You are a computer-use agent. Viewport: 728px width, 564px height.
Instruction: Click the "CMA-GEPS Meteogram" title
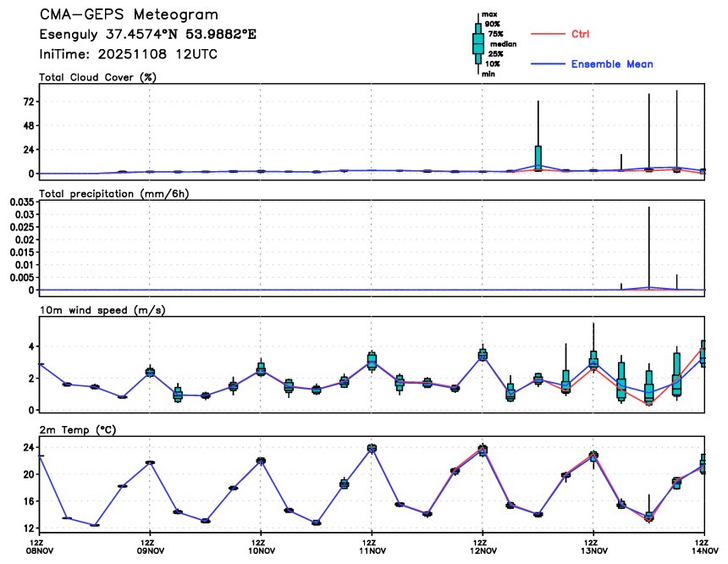(x=129, y=15)
